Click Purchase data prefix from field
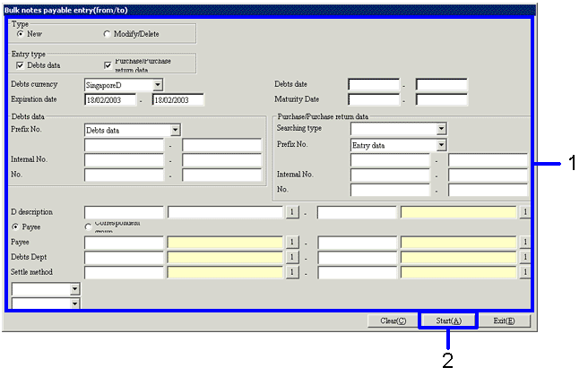This screenshot has width=588, height=376. point(391,160)
